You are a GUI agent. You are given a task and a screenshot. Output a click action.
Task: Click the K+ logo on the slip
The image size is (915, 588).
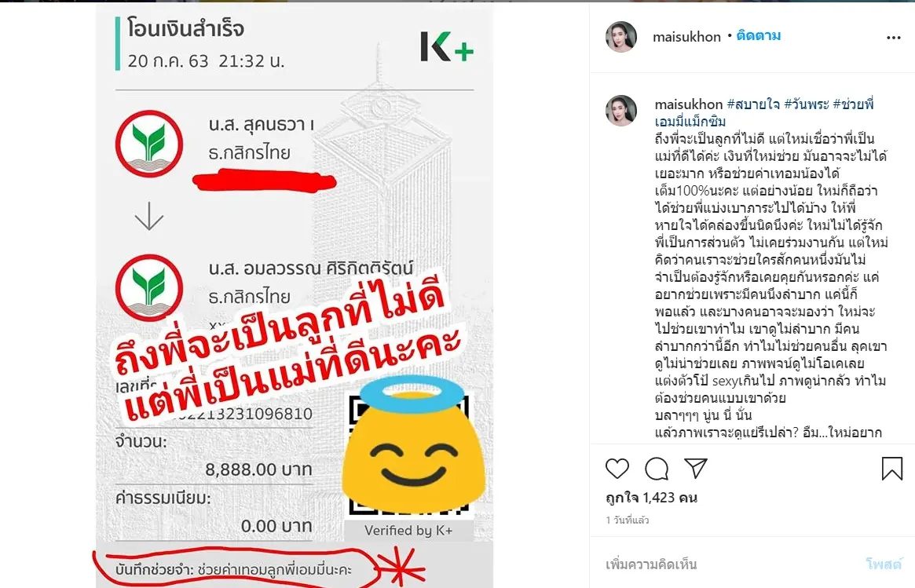(446, 46)
